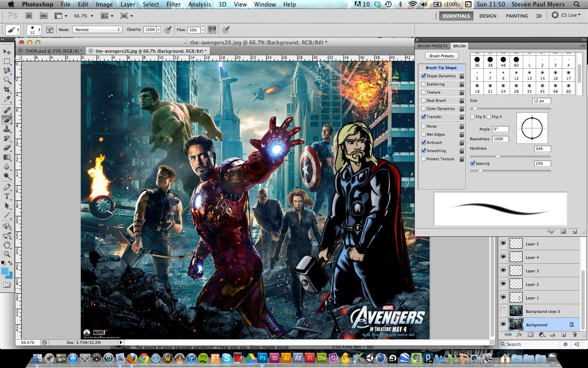Click tablet pressure for opacity icon
This screenshot has height=368, width=588.
click(168, 29)
